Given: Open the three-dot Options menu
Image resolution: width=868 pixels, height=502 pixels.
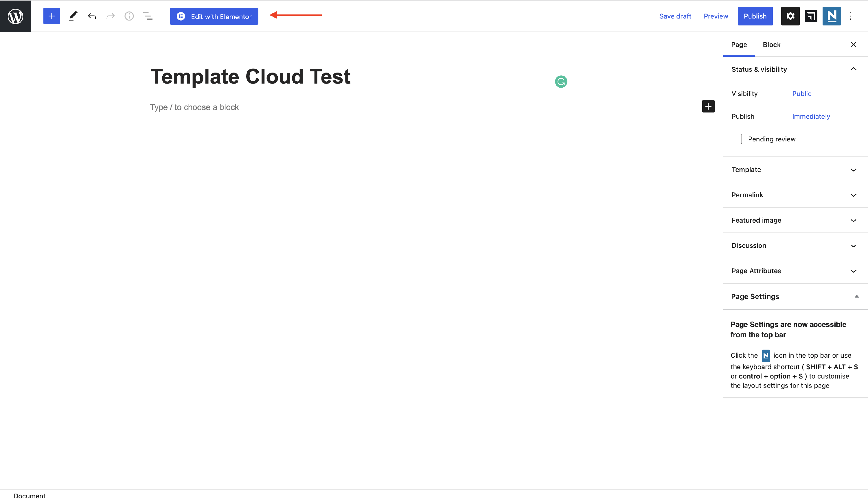Looking at the screenshot, I should coord(850,16).
